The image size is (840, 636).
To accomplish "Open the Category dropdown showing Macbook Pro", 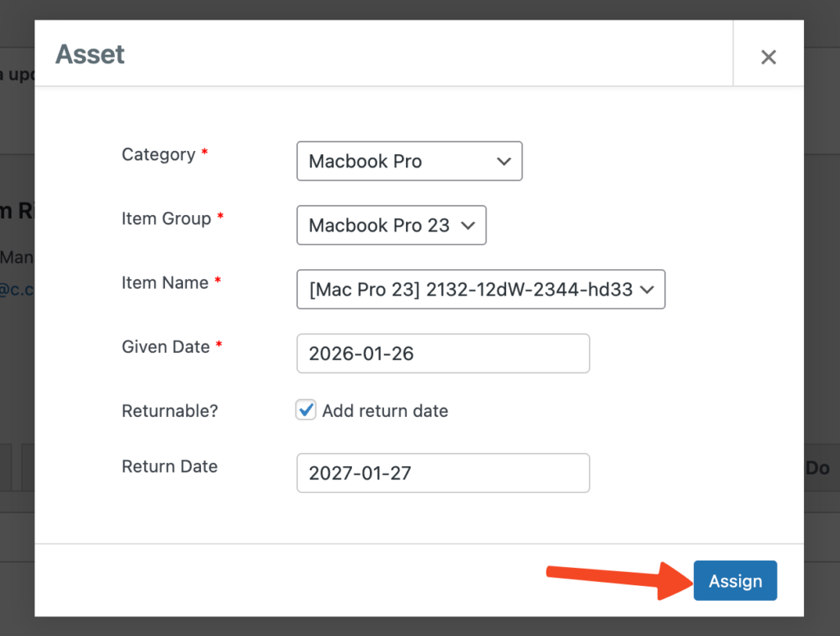I will tap(409, 162).
